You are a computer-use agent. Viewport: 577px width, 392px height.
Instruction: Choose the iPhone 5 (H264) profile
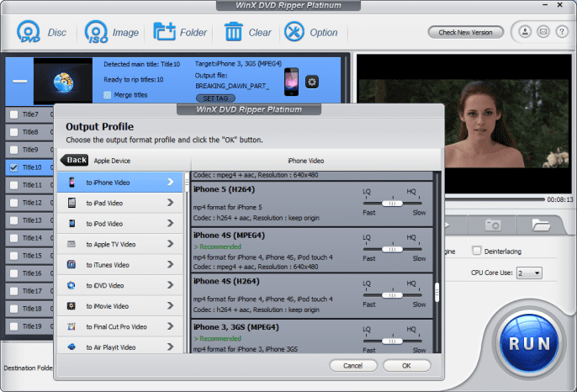click(312, 204)
